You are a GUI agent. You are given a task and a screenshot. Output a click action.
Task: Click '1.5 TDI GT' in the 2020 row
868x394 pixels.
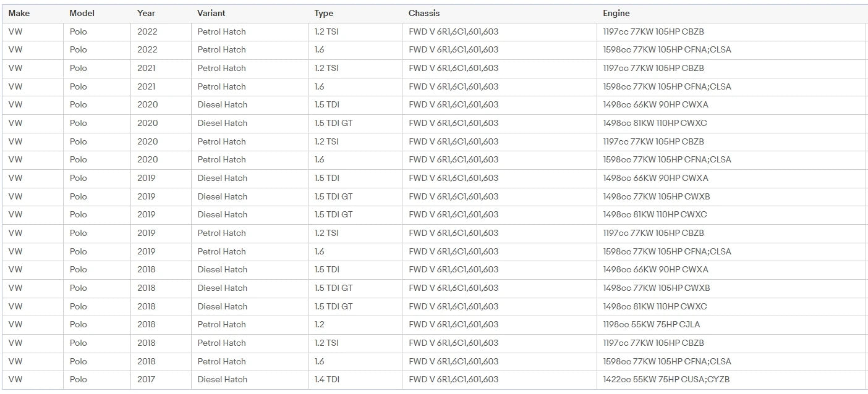click(x=333, y=123)
